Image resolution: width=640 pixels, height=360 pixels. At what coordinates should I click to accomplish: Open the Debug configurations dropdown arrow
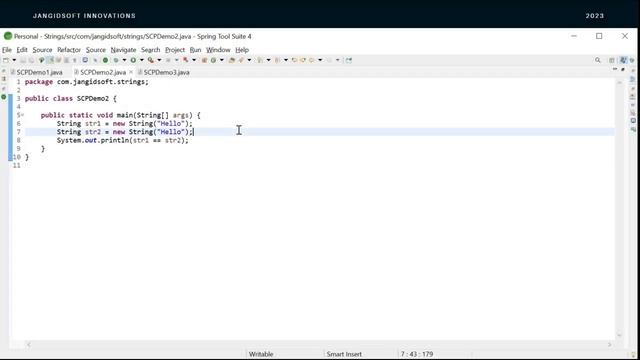pos(124,60)
